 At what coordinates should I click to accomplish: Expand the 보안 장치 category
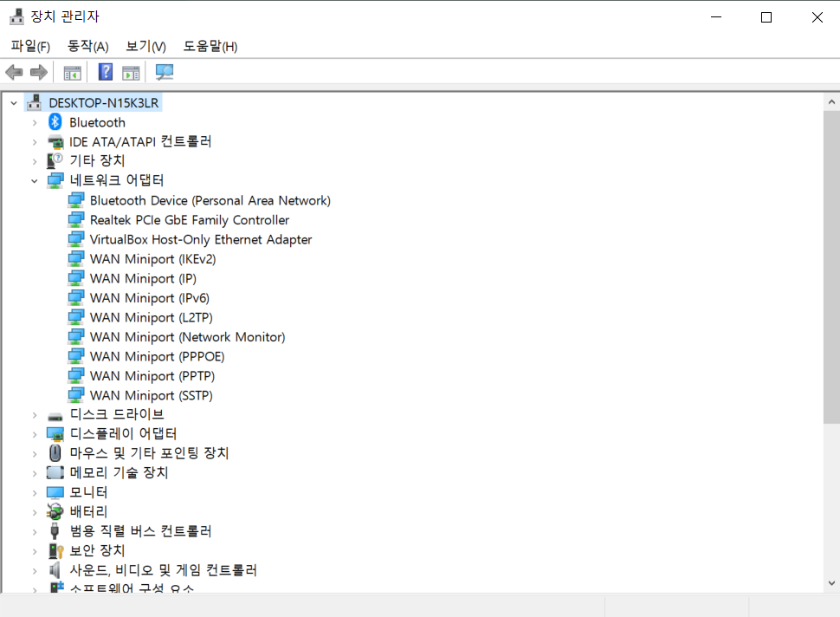[x=35, y=551]
